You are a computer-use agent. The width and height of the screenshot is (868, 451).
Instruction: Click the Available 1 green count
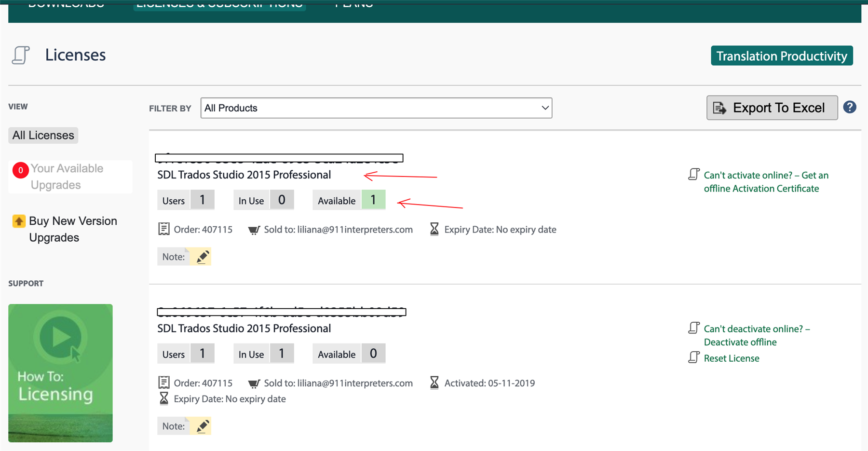(373, 200)
